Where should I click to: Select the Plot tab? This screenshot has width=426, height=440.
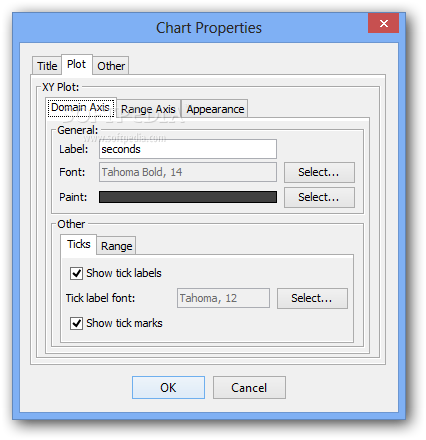tap(76, 64)
